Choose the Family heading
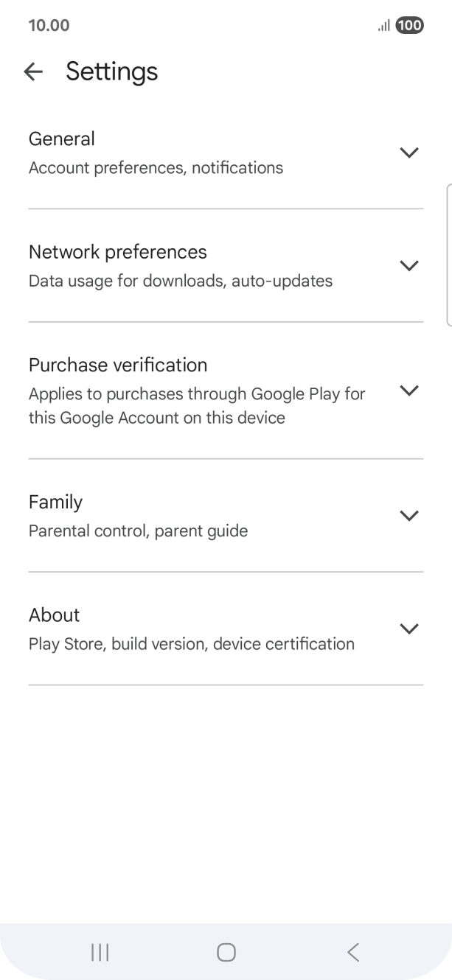The width and height of the screenshot is (452, 980). coord(55,502)
